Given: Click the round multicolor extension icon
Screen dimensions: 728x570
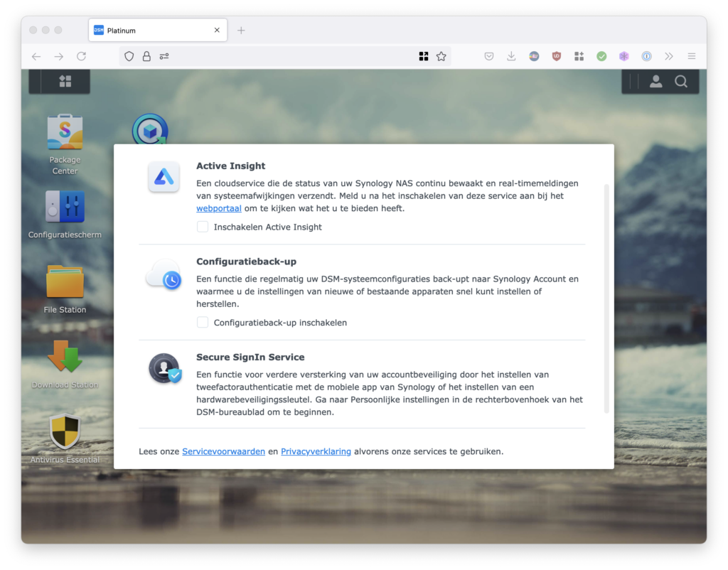Looking at the screenshot, I should (x=534, y=57).
